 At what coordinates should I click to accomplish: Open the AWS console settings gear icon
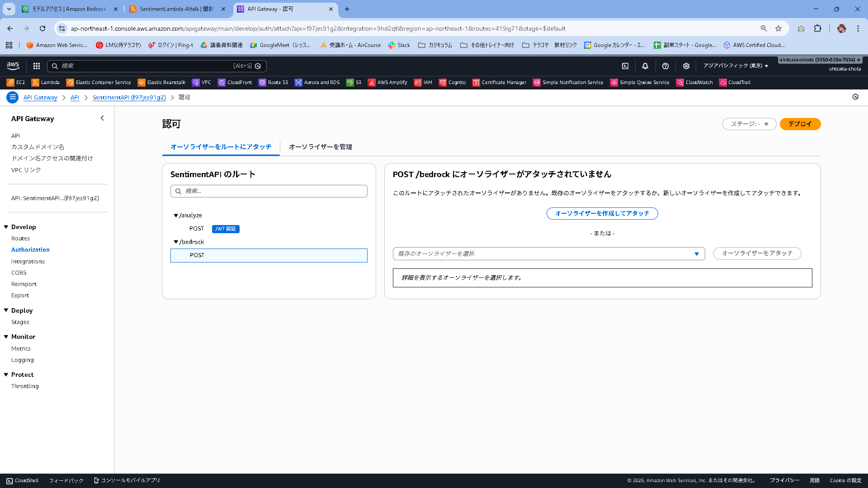[686, 66]
